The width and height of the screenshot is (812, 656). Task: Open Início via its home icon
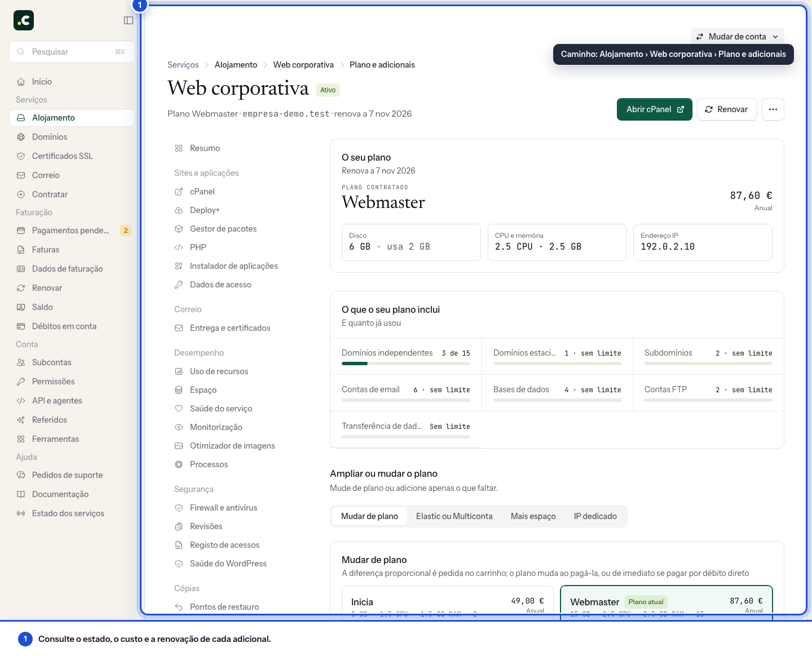(x=21, y=82)
